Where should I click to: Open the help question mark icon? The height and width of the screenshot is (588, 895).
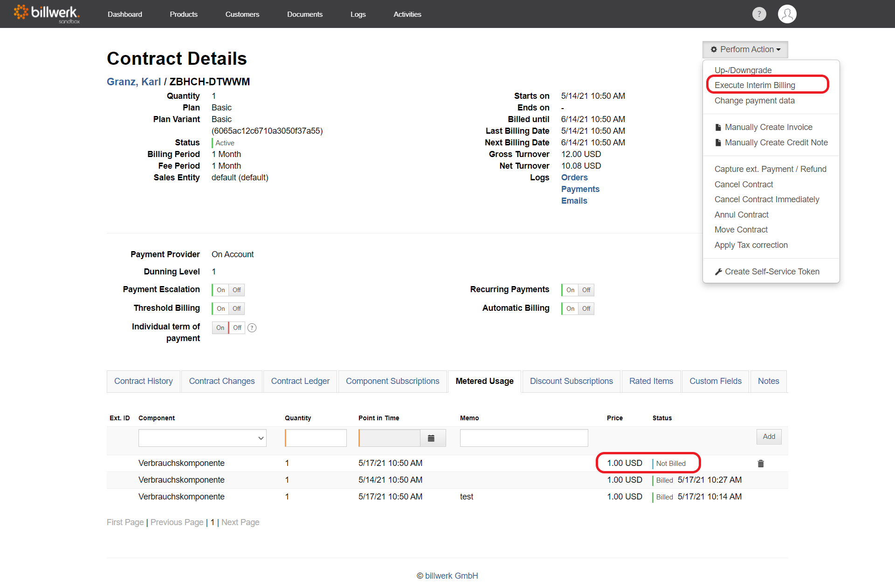tap(759, 14)
